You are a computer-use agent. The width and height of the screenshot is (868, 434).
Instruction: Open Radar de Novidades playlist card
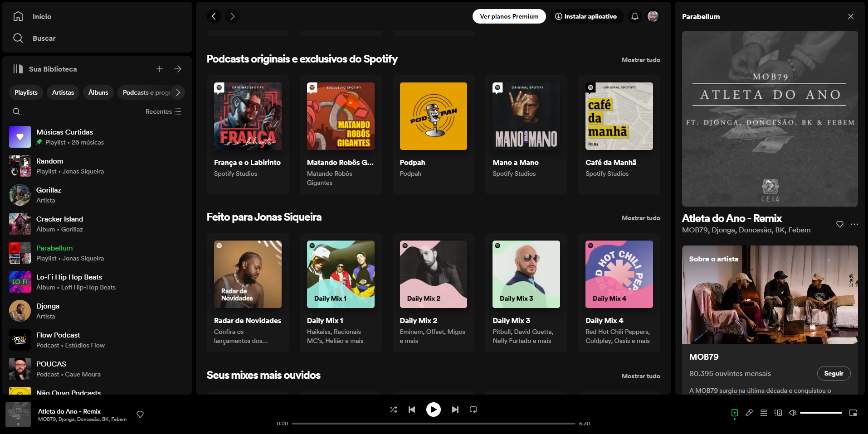248,293
